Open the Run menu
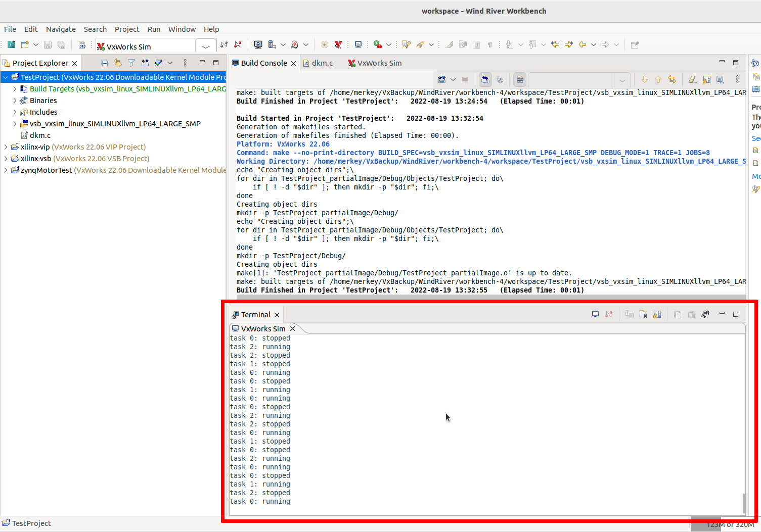This screenshot has width=761, height=532. pyautogui.click(x=154, y=29)
